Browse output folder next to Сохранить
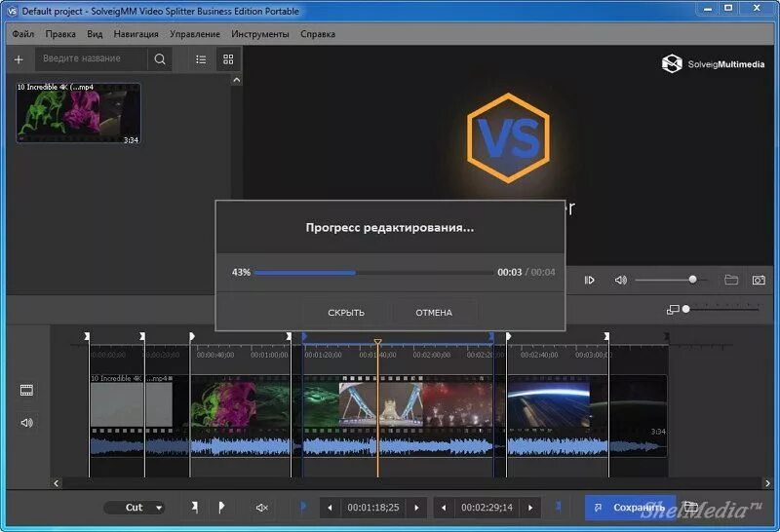Image resolution: width=780 pixels, height=532 pixels. (x=691, y=507)
